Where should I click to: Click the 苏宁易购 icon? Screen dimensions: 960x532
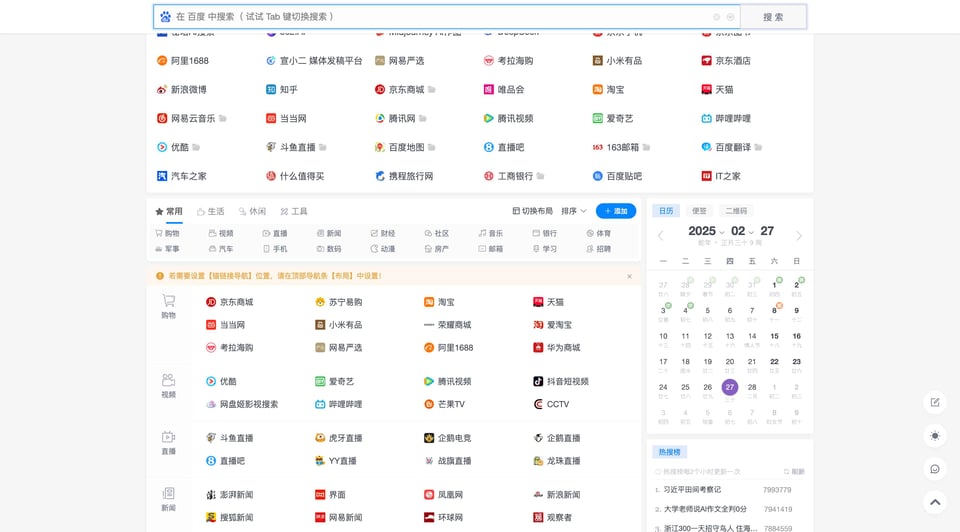coord(320,302)
